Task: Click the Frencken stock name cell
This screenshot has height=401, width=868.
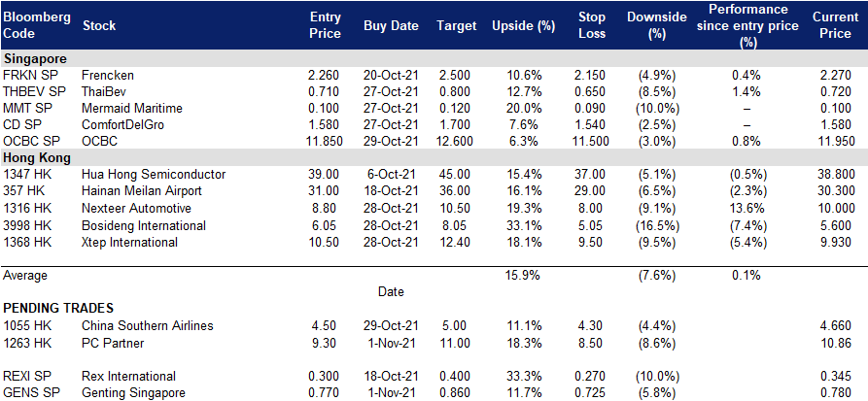Action: click(x=107, y=75)
